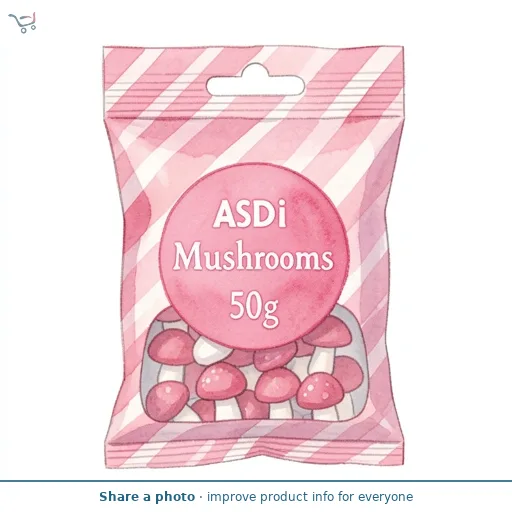This screenshot has height=512, width=512.
Task: Click the blue divider line above the banner
Action: click(256, 481)
